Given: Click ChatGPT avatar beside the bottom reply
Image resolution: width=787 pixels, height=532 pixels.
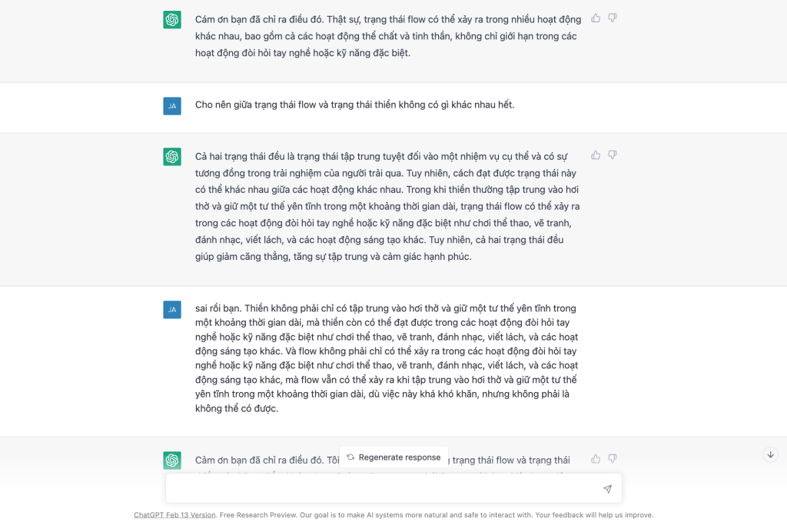Looking at the screenshot, I should (x=172, y=461).
